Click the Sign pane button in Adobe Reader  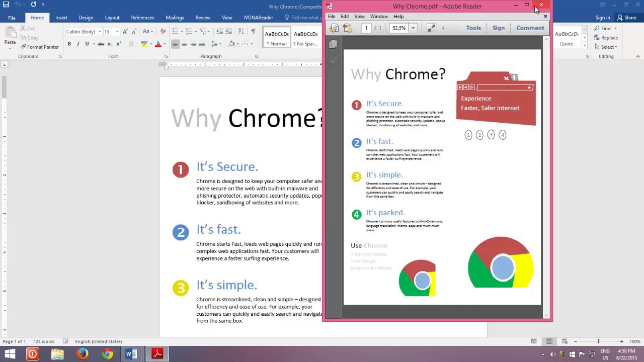pos(498,28)
